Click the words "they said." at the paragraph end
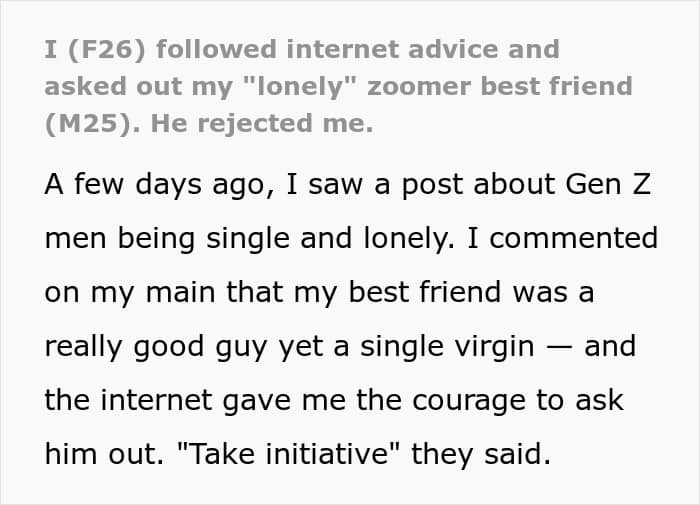Screen dimensions: 700x505 tap(481, 454)
